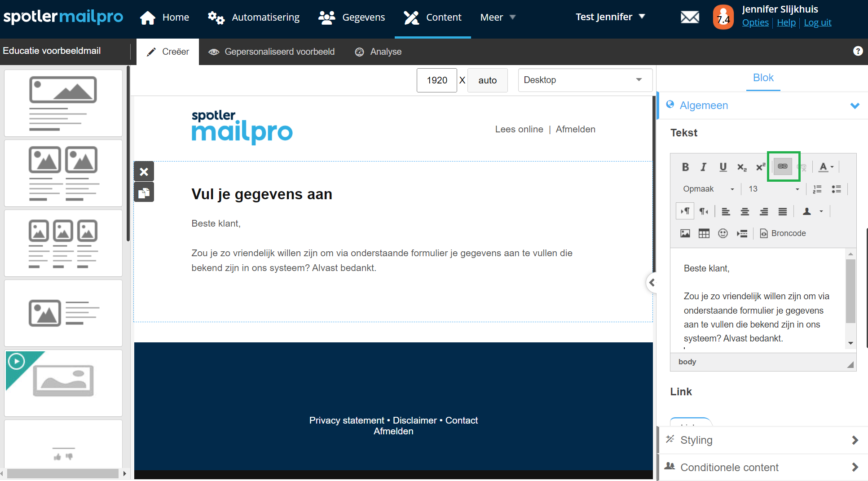Open the emoji smiley picker
This screenshot has width=868, height=481.
723,233
